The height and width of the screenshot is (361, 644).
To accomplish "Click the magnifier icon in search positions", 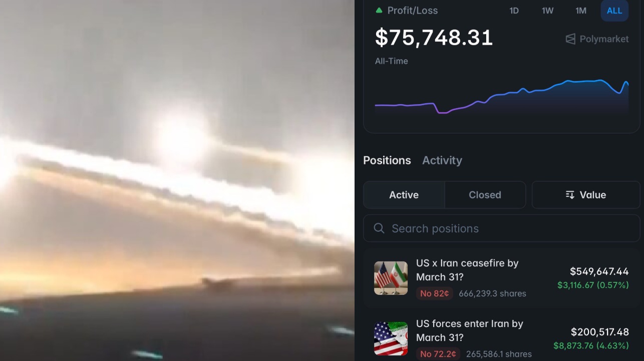I will point(379,228).
